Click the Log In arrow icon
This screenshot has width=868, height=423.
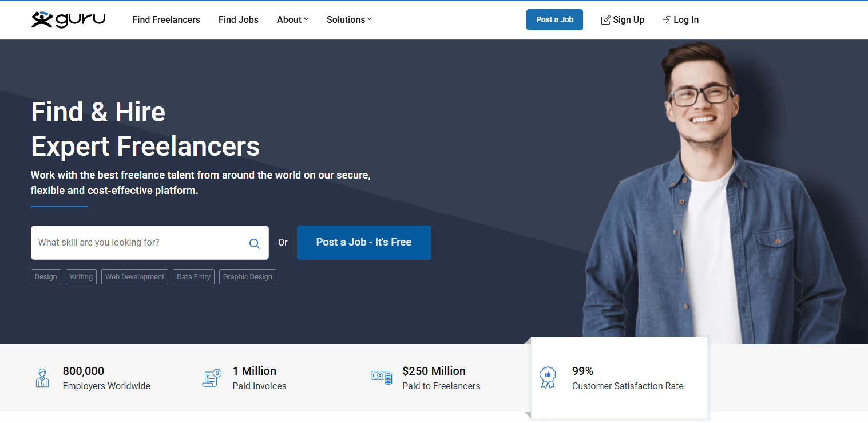point(667,19)
